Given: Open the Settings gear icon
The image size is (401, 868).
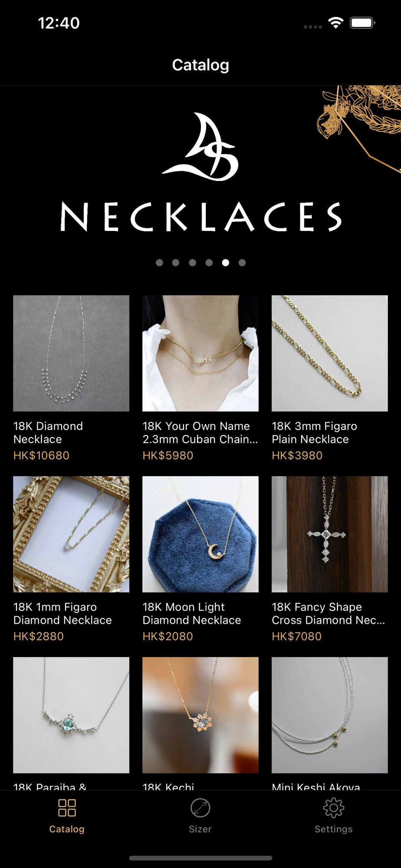Looking at the screenshot, I should click(x=333, y=808).
